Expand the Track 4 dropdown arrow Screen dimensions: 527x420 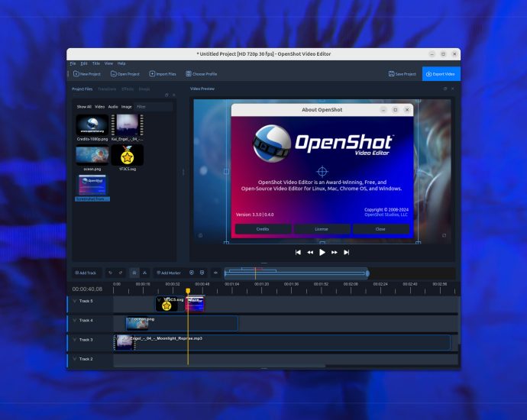pos(75,320)
